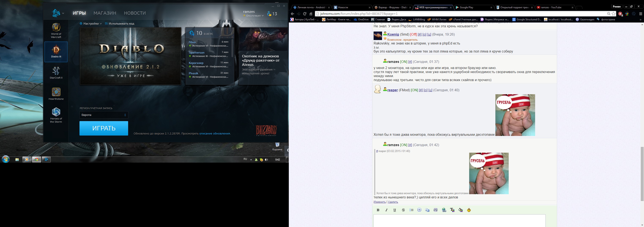This screenshot has height=227, width=644.
Task: Expand the Настройки dropdown
Action: point(91,24)
